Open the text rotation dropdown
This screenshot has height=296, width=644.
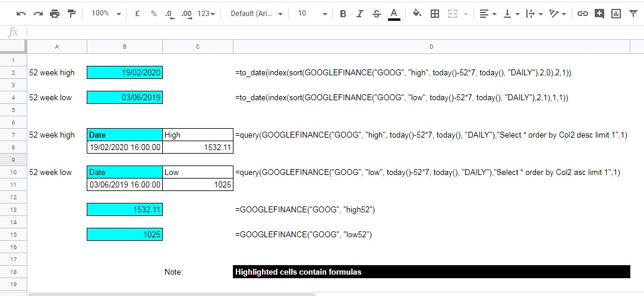(x=558, y=14)
